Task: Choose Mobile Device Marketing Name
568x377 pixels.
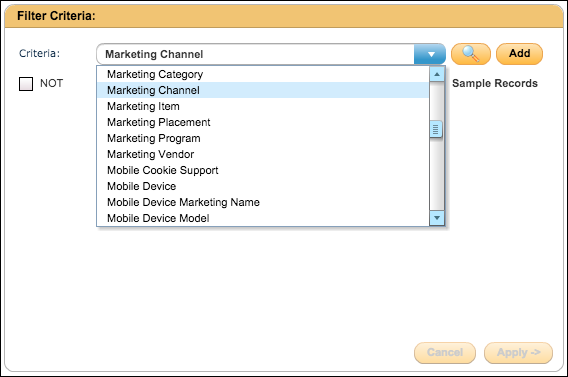Action: point(263,202)
